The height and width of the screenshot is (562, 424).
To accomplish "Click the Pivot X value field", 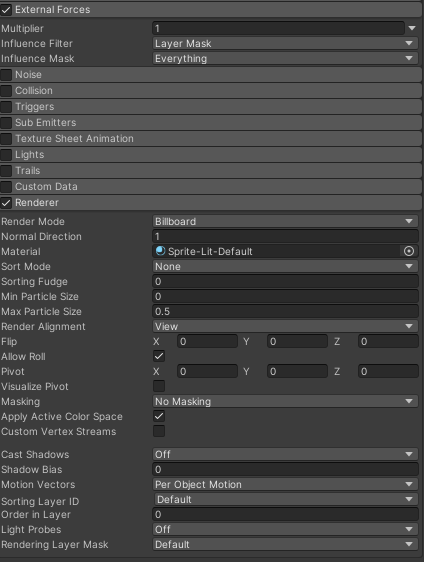I will 207,371.
